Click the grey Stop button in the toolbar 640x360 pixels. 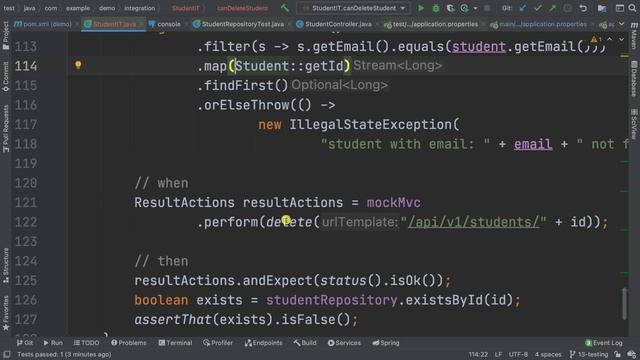(487, 8)
